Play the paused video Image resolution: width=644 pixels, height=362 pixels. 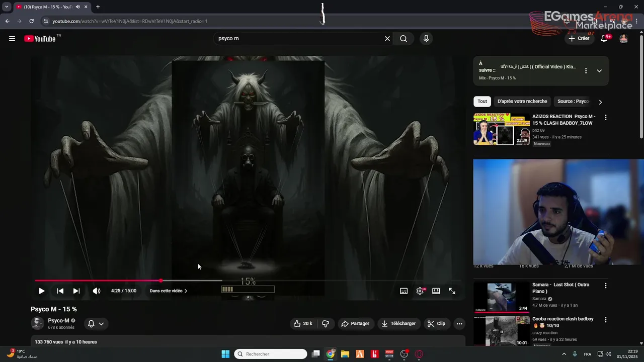click(x=42, y=291)
